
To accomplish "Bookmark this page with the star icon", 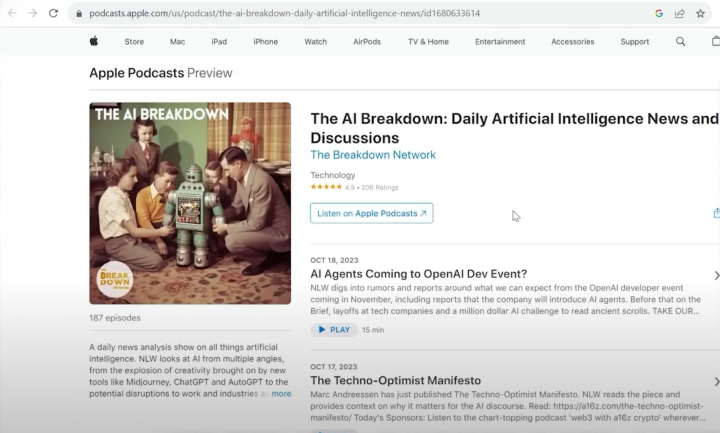I will pyautogui.click(x=701, y=13).
